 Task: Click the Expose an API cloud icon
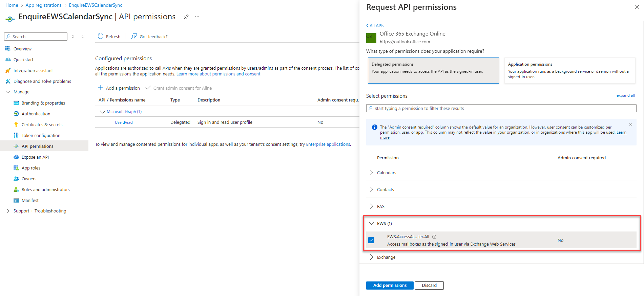tap(16, 157)
